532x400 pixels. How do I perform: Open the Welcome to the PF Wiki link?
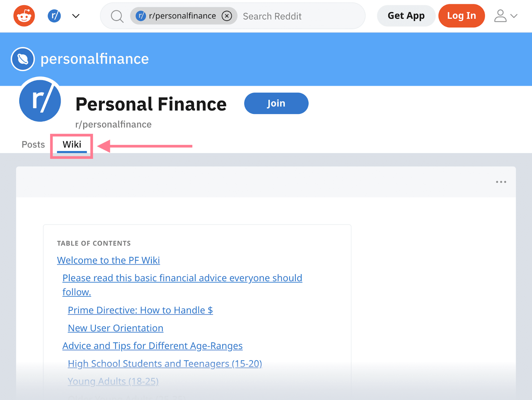coord(108,260)
